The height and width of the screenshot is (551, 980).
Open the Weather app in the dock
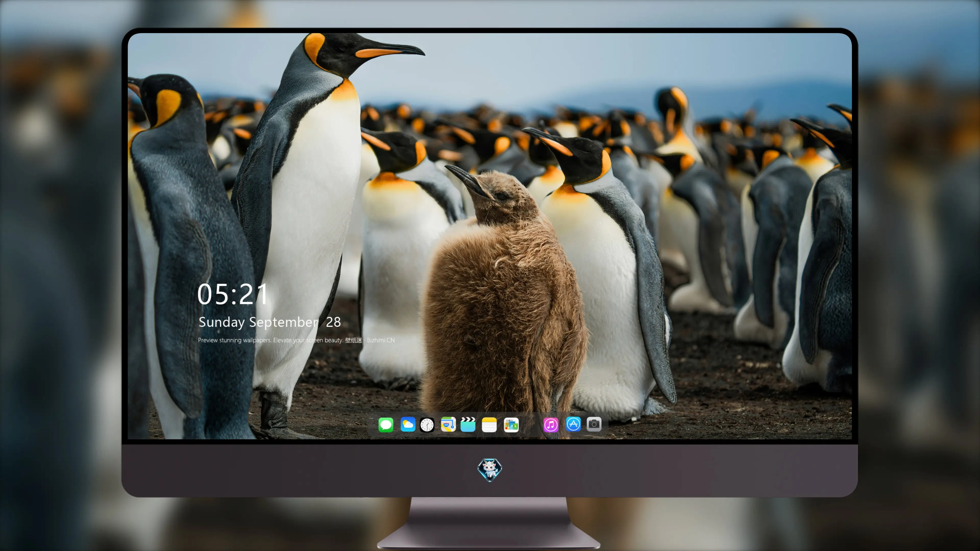pos(408,424)
